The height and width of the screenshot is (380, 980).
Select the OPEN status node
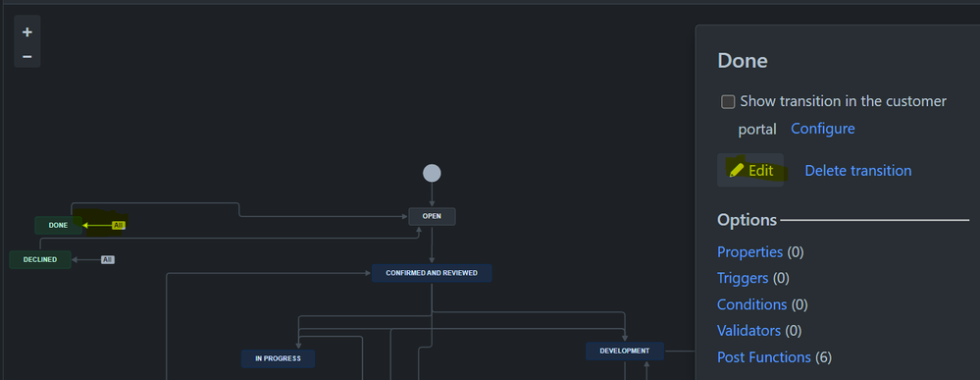(x=432, y=217)
